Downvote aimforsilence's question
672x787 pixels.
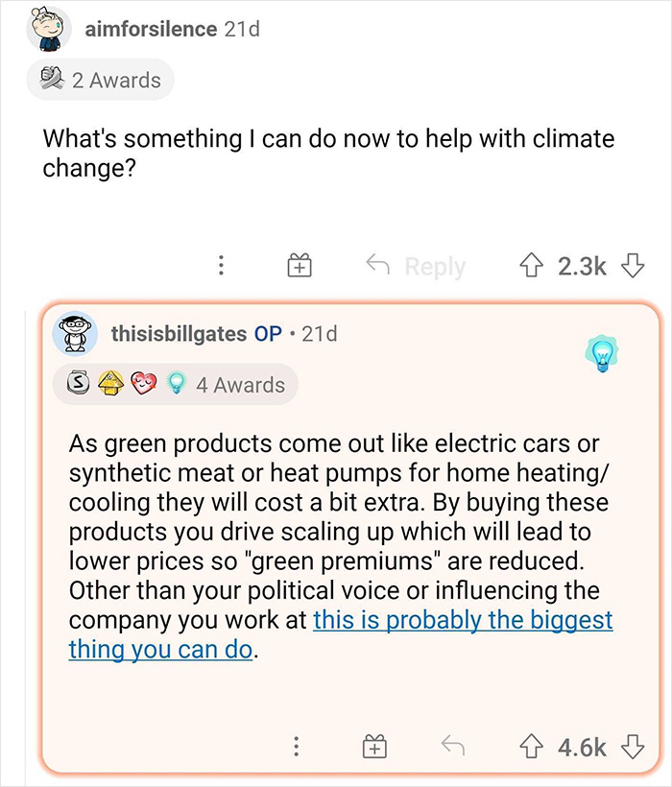(x=629, y=266)
